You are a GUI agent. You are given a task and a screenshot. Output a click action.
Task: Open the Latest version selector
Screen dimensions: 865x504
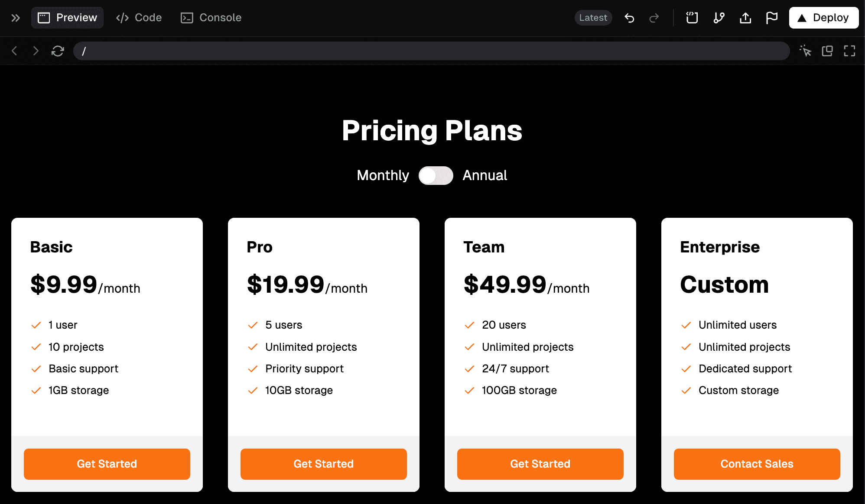pos(593,18)
